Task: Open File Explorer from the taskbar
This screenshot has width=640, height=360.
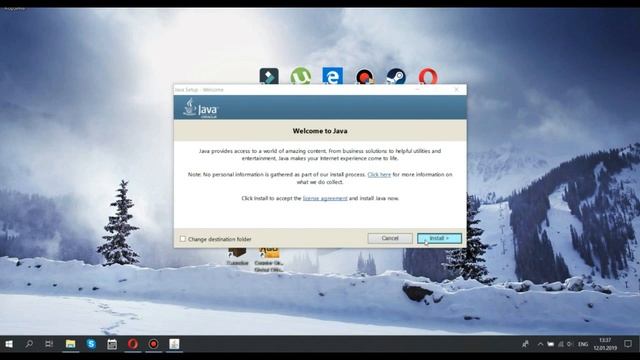Action: [70, 344]
